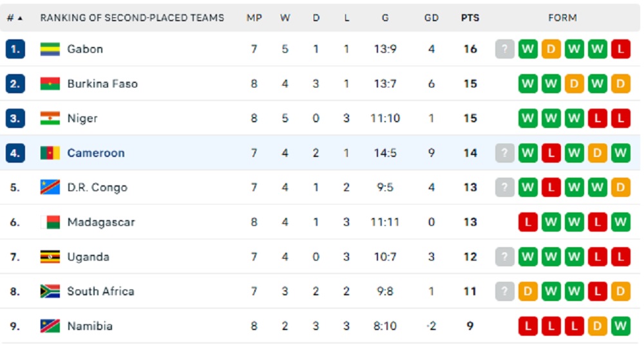The width and height of the screenshot is (644, 350).
Task: Click Cameroon's upcoming match question mark badge
Action: (505, 153)
